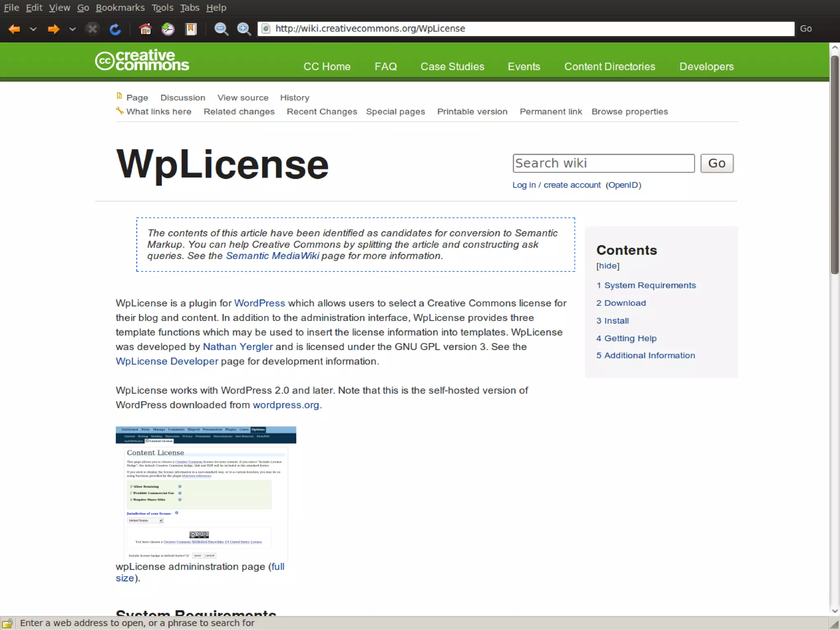Viewport: 840px width, 630px height.
Task: Zoom out with minus magnifier
Action: (x=221, y=29)
